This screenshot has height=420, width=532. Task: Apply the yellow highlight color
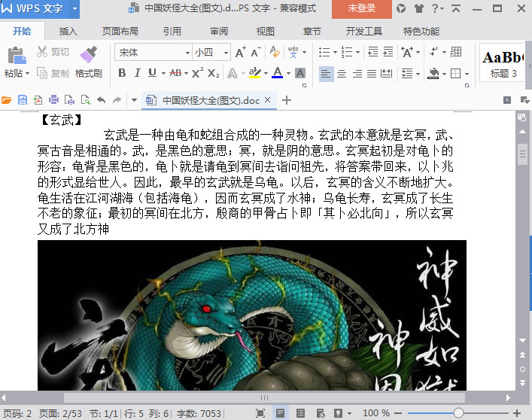254,73
